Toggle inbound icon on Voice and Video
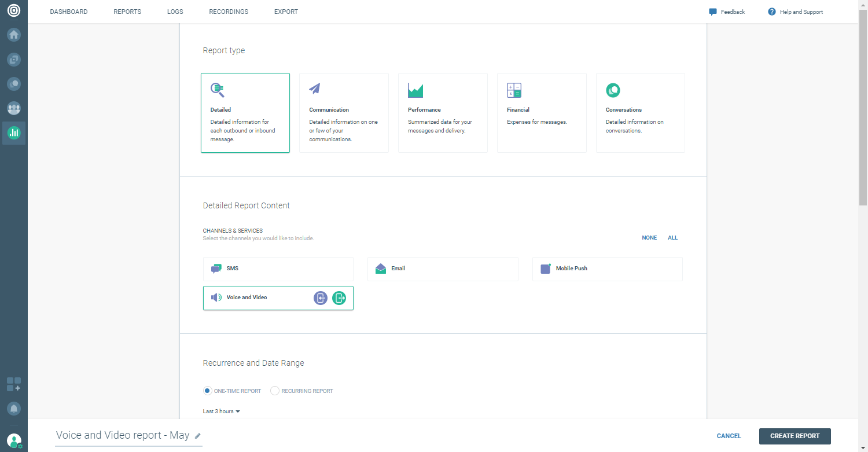This screenshot has height=452, width=868. point(321,298)
